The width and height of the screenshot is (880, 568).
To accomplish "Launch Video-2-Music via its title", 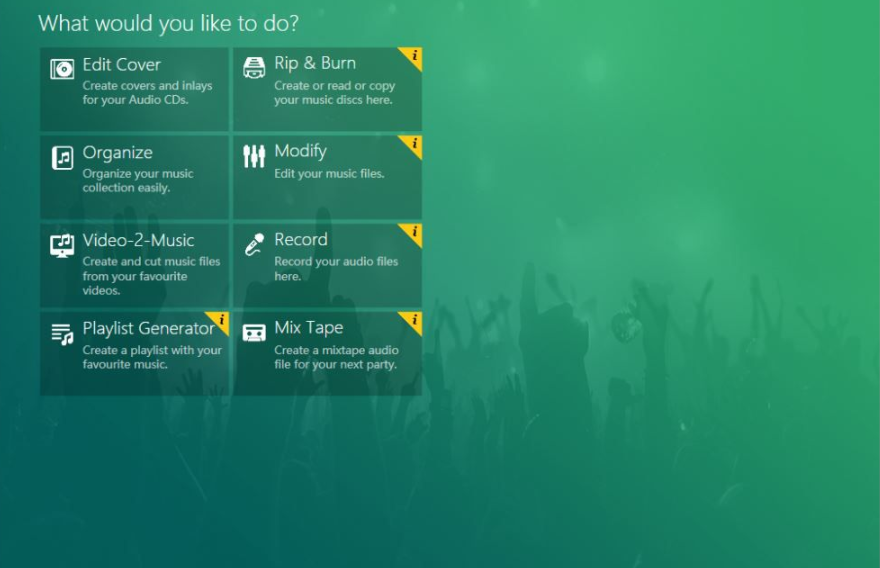I will (x=138, y=240).
